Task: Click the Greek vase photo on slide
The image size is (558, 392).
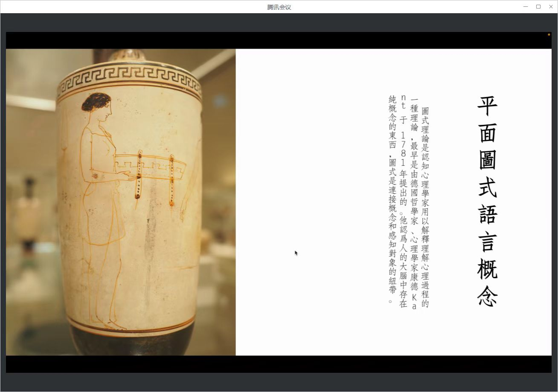Action: (x=121, y=202)
